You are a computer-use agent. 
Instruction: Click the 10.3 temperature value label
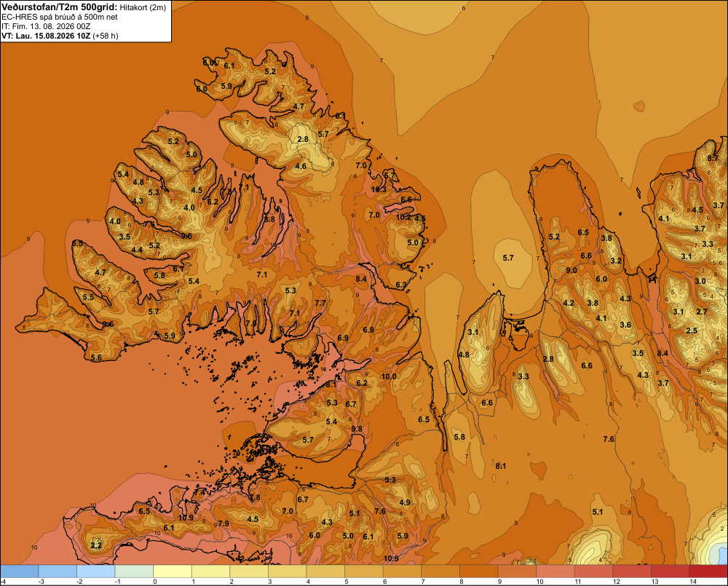[x=379, y=189]
